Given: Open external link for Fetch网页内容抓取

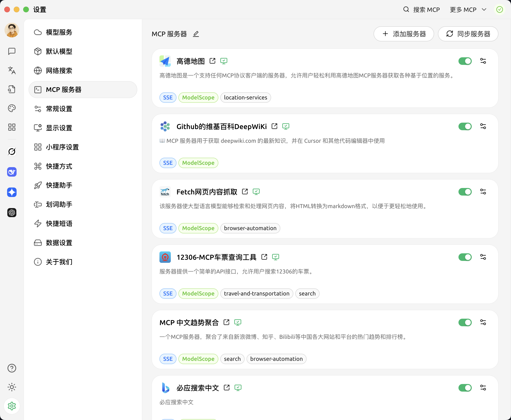Looking at the screenshot, I should coord(245,192).
